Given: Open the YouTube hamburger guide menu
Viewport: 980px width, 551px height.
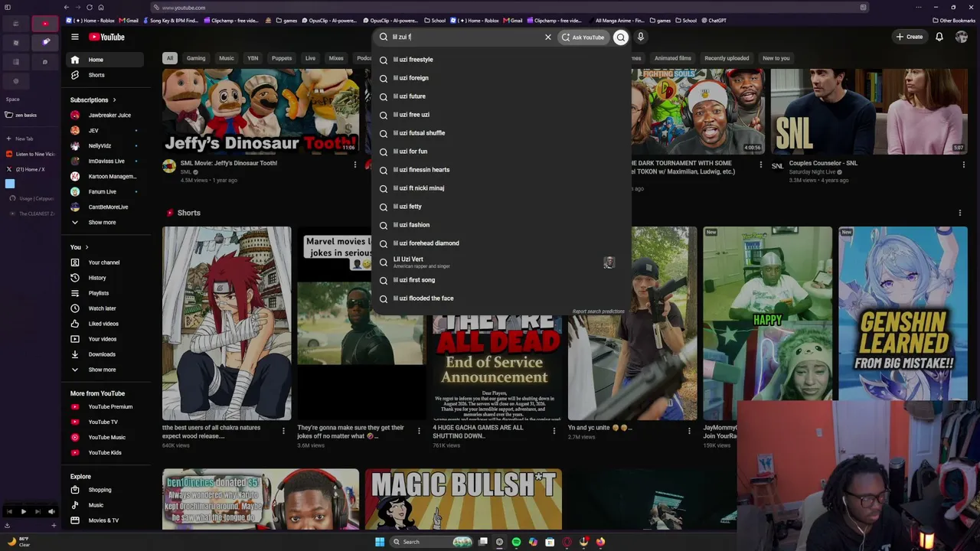Looking at the screenshot, I should 75,37.
